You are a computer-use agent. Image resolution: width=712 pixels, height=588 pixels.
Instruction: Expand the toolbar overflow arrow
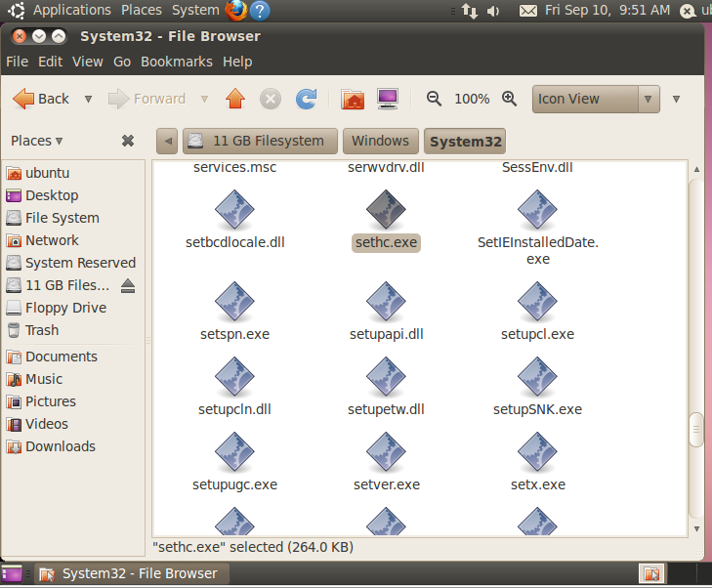pos(676,99)
